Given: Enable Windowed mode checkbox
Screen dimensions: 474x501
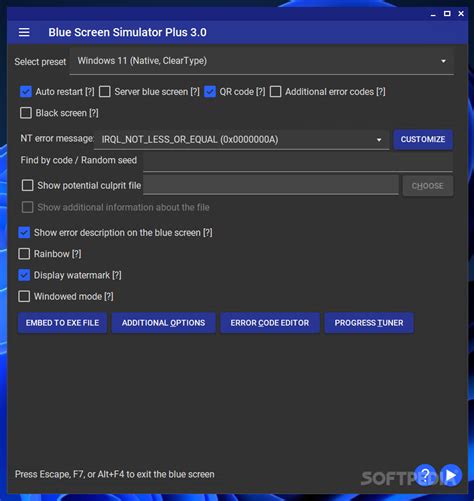Looking at the screenshot, I should [24, 296].
